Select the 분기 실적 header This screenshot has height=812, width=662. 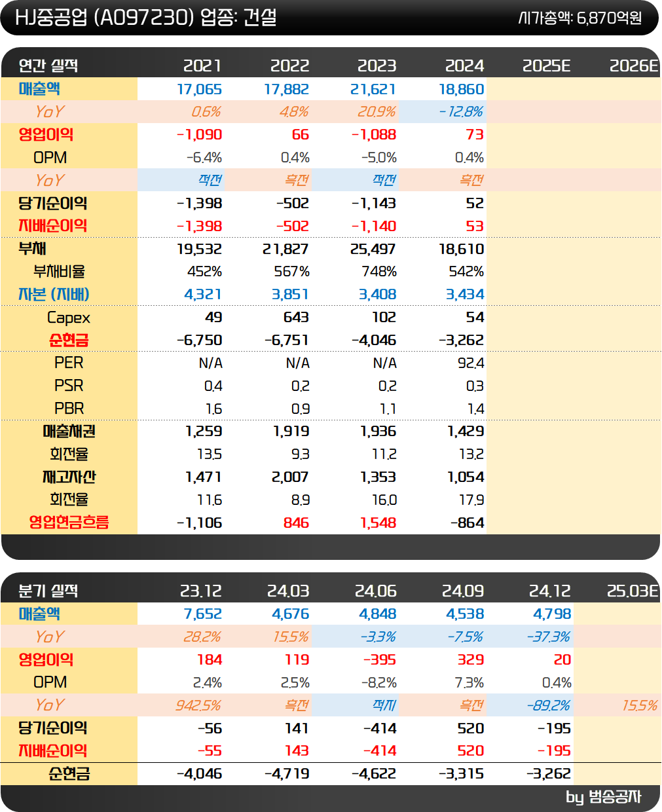48,591
